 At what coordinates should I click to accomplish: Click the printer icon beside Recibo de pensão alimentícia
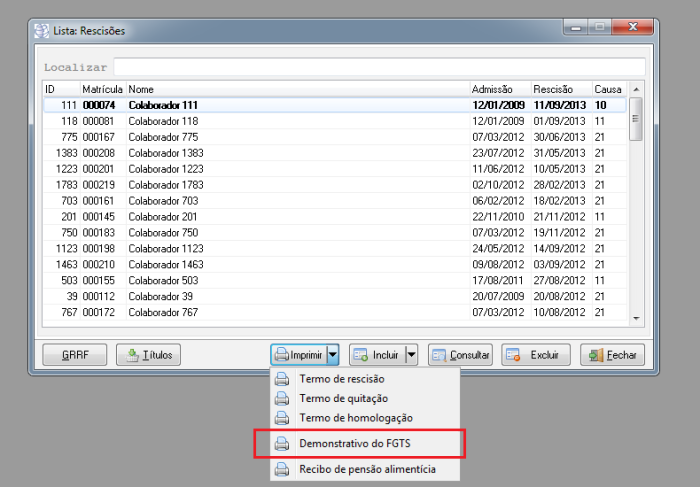[282, 469]
